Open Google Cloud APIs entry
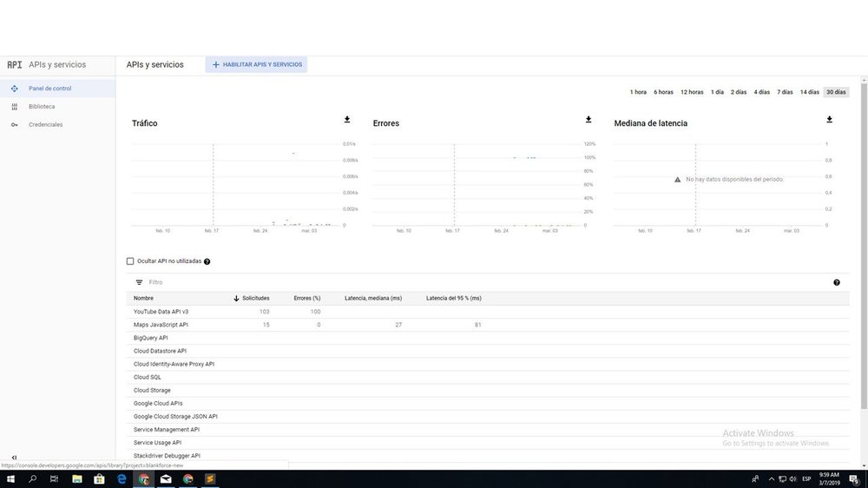Screen dimensions: 868x488 coord(158,403)
